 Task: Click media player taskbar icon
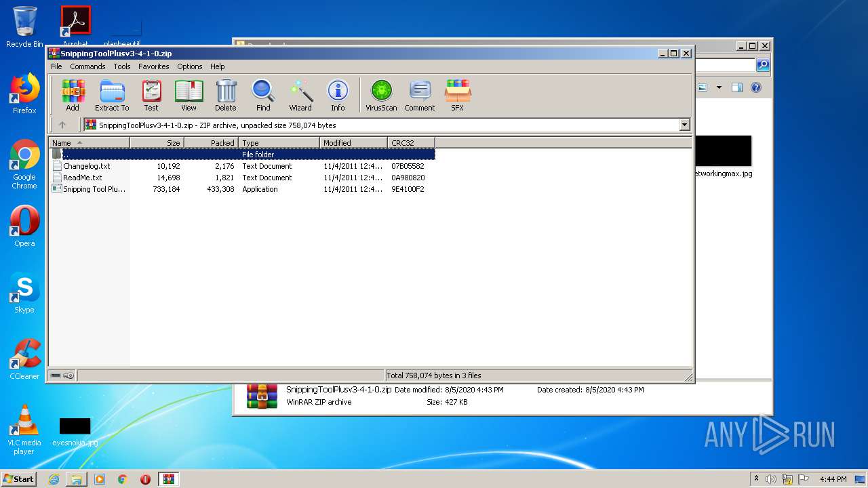tap(100, 479)
